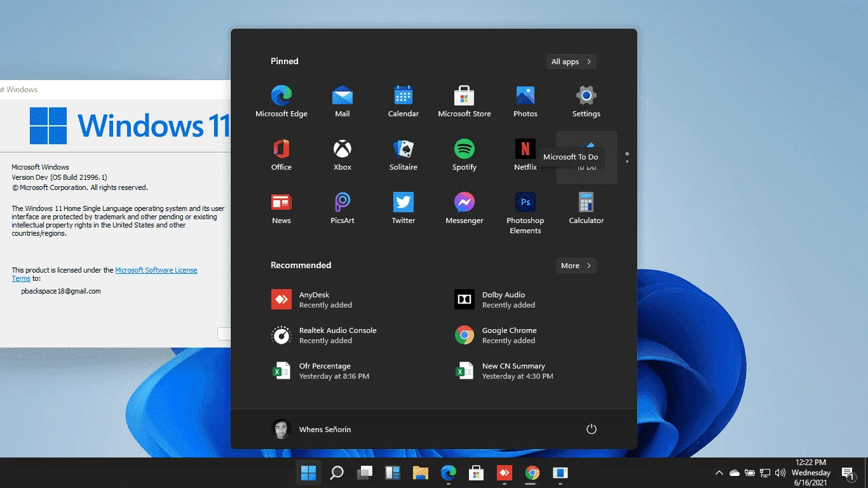The image size is (868, 488).
Task: Open Settings from the pinned apps
Action: pyautogui.click(x=587, y=102)
